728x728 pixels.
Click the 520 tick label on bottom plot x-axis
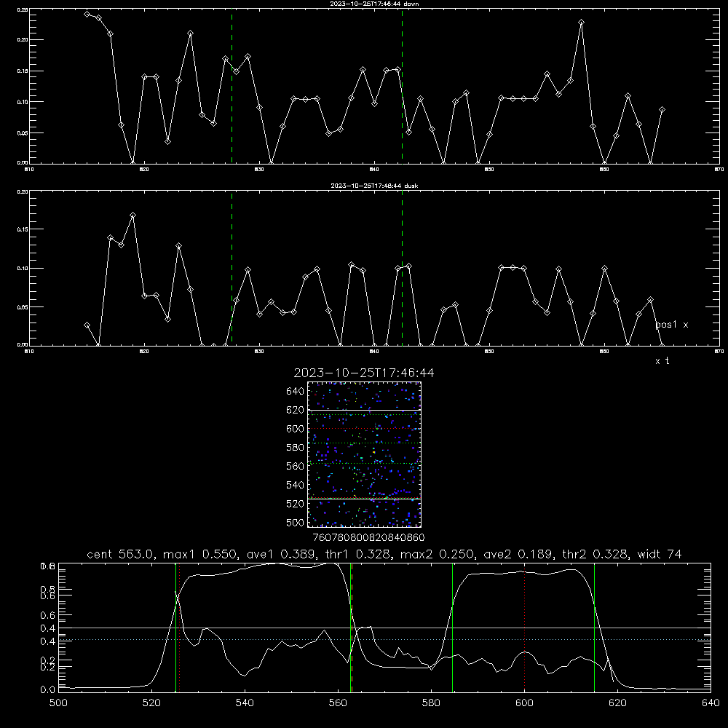click(x=151, y=703)
